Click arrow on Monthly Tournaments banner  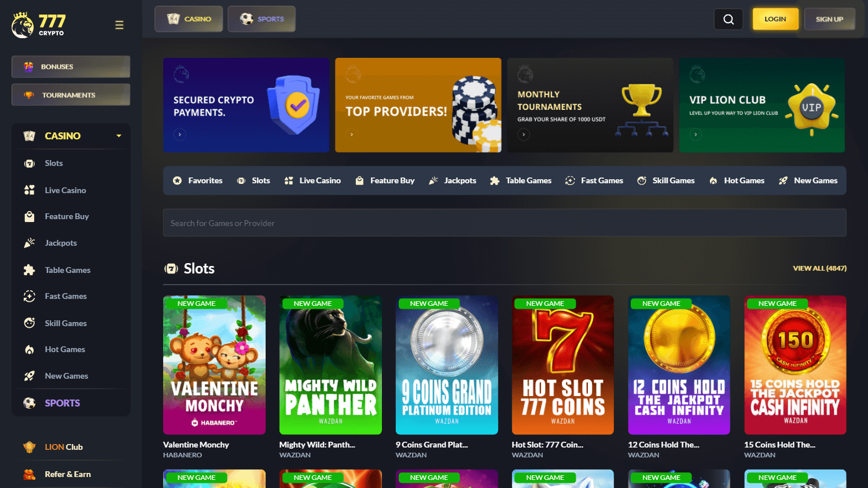(524, 135)
